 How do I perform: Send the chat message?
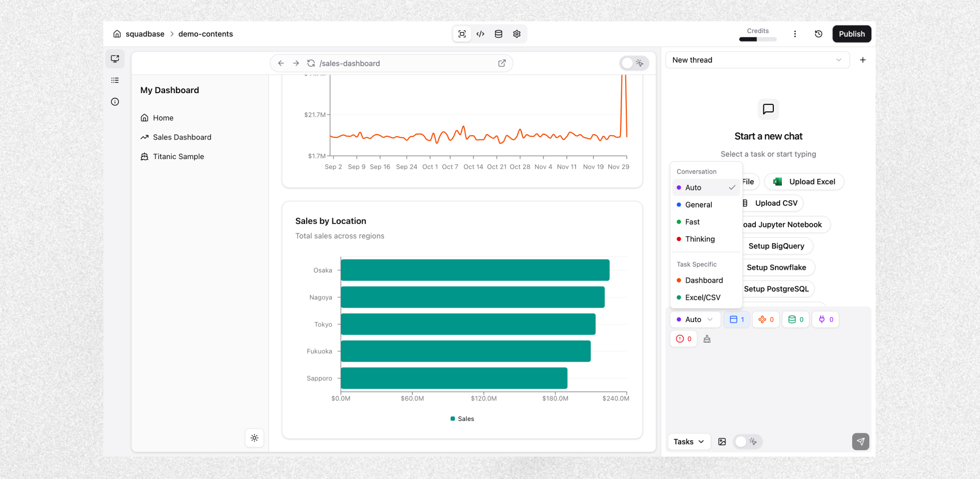coord(861,442)
